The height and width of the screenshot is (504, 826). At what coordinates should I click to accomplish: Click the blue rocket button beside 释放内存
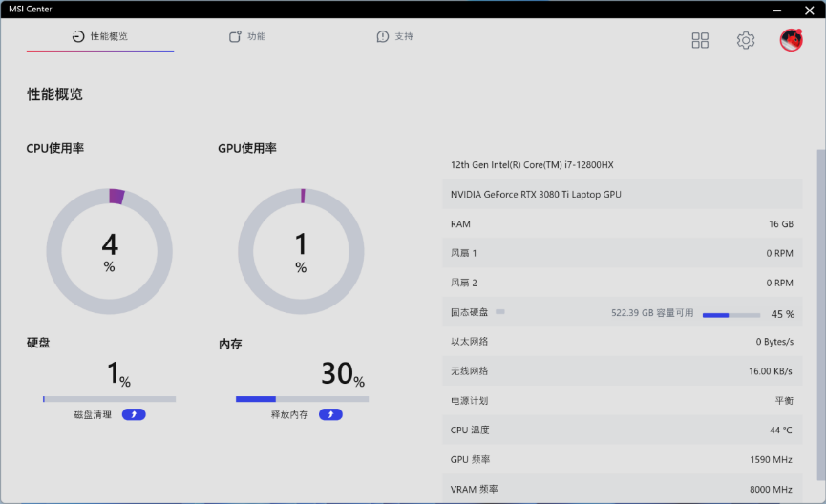click(x=330, y=415)
